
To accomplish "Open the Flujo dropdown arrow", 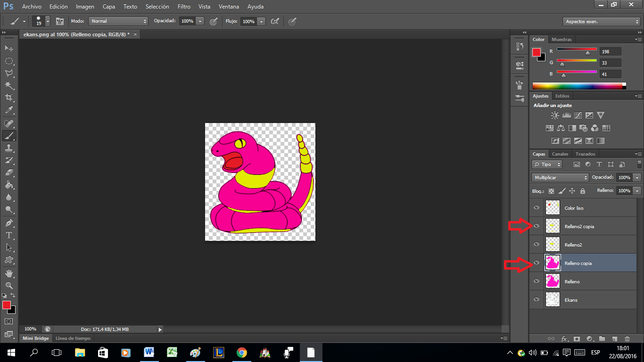I will coord(261,21).
